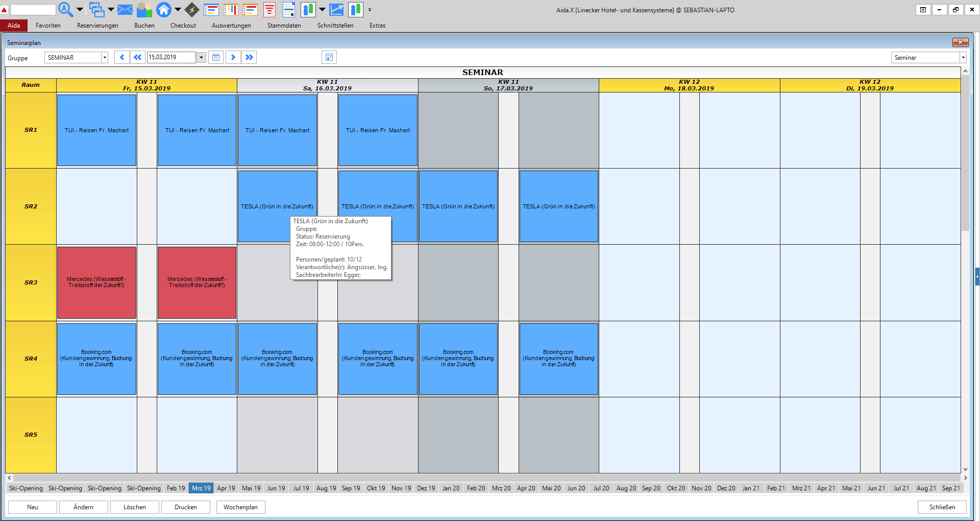Image resolution: width=980 pixels, height=521 pixels.
Task: Select the Feb 19 month tab
Action: point(176,488)
